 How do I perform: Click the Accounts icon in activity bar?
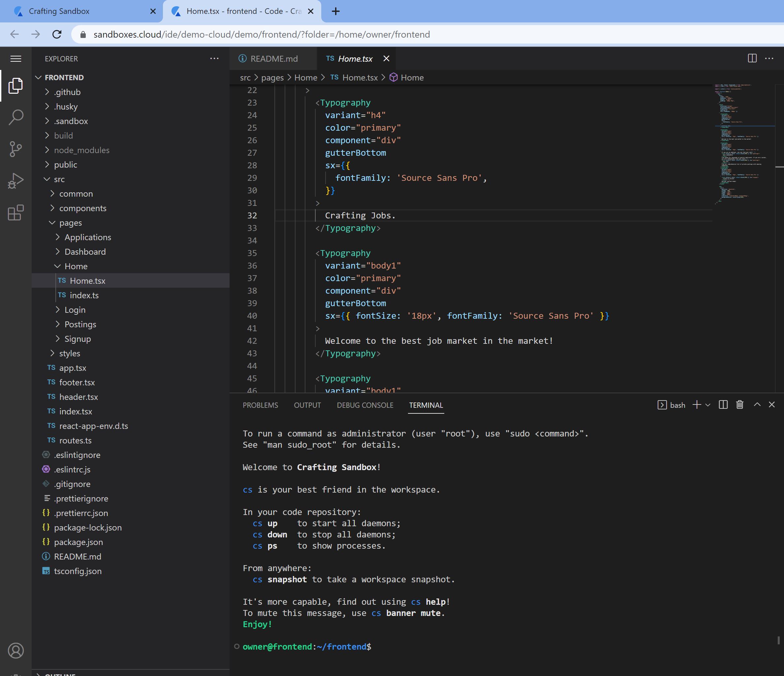click(x=16, y=650)
